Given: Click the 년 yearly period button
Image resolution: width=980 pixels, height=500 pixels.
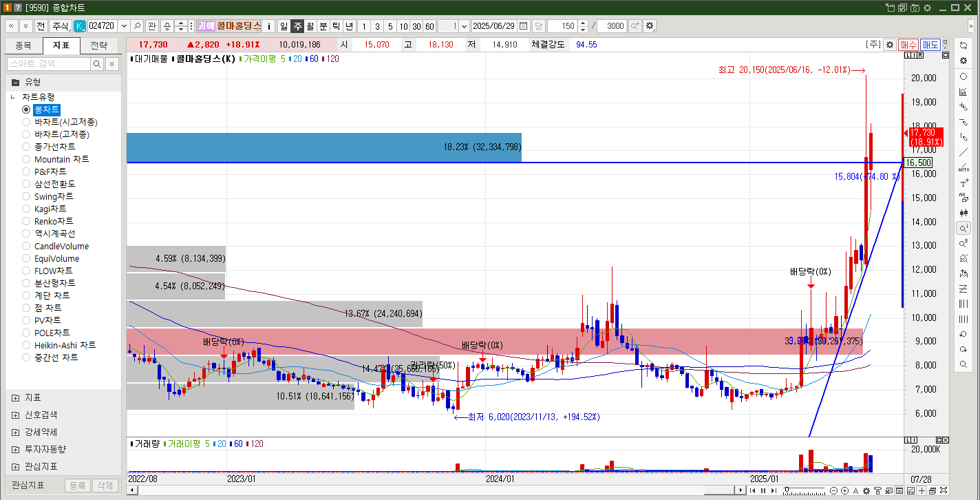Looking at the screenshot, I should (350, 26).
